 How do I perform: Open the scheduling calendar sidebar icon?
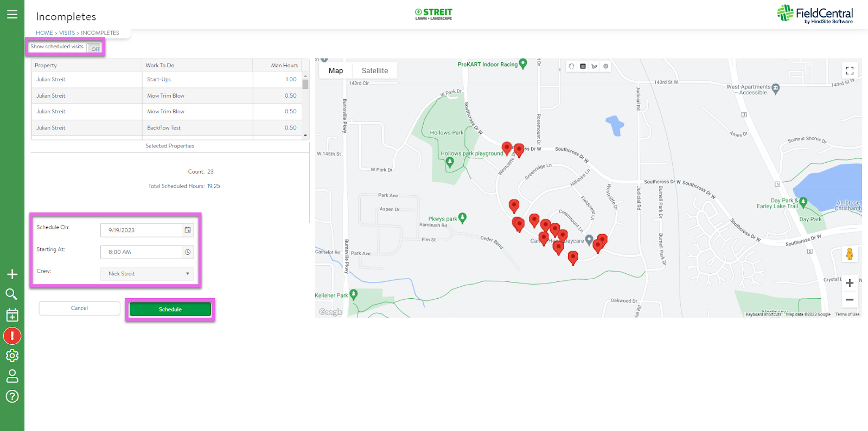[12, 315]
